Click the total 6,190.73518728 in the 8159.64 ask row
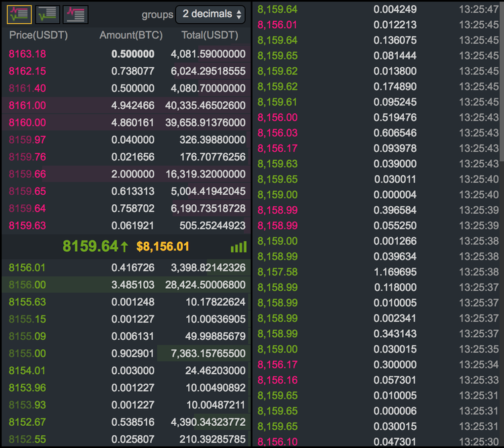 coord(208,209)
